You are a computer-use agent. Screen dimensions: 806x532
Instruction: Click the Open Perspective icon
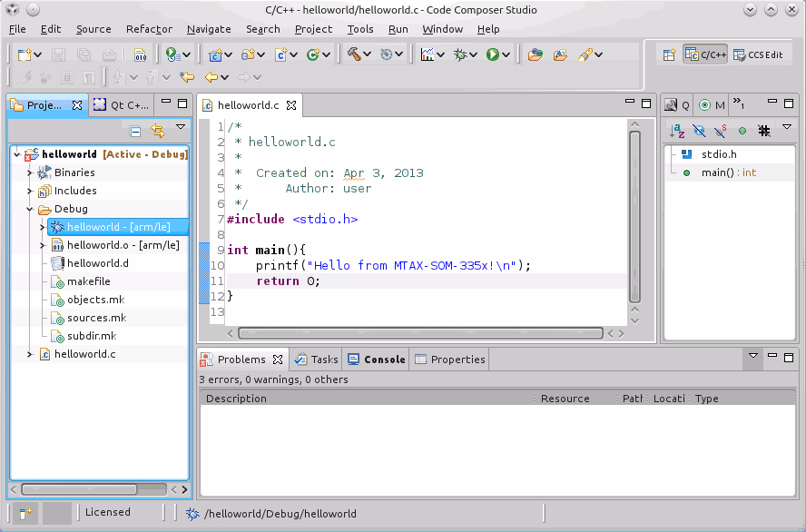(669, 54)
